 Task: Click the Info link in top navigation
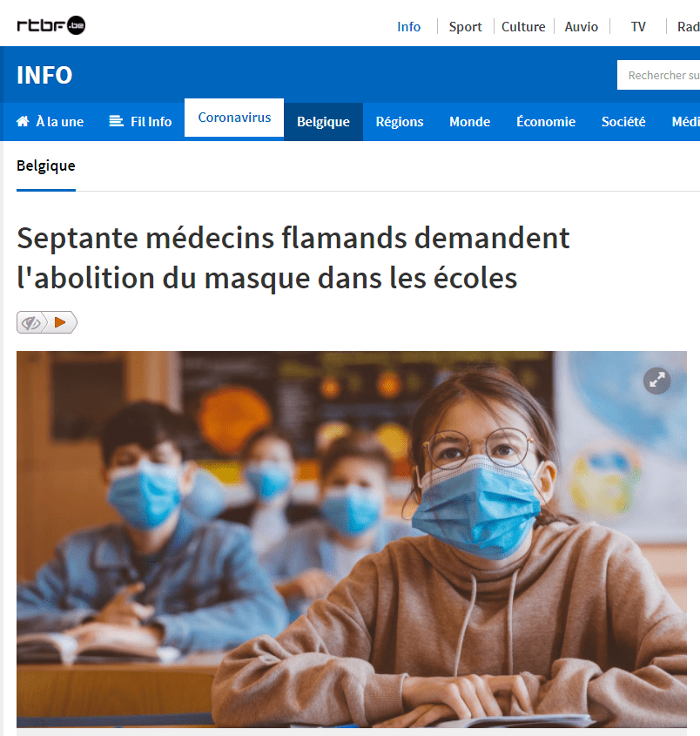[408, 27]
